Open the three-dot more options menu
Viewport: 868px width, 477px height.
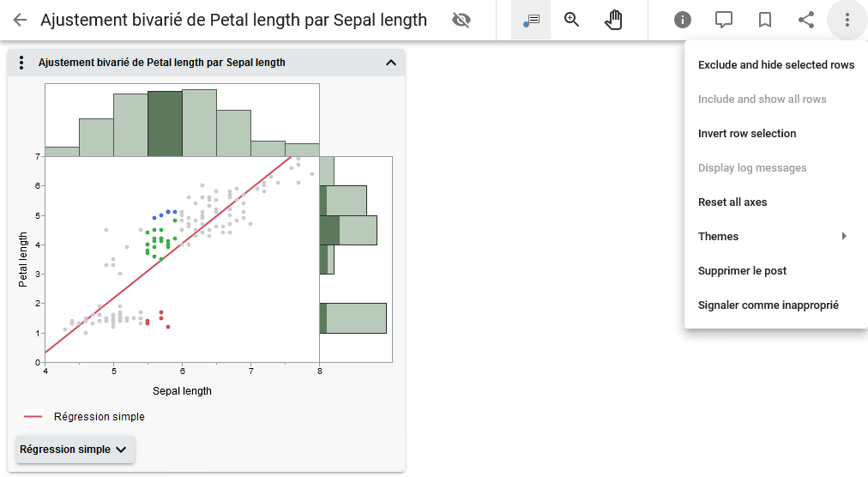point(847,20)
